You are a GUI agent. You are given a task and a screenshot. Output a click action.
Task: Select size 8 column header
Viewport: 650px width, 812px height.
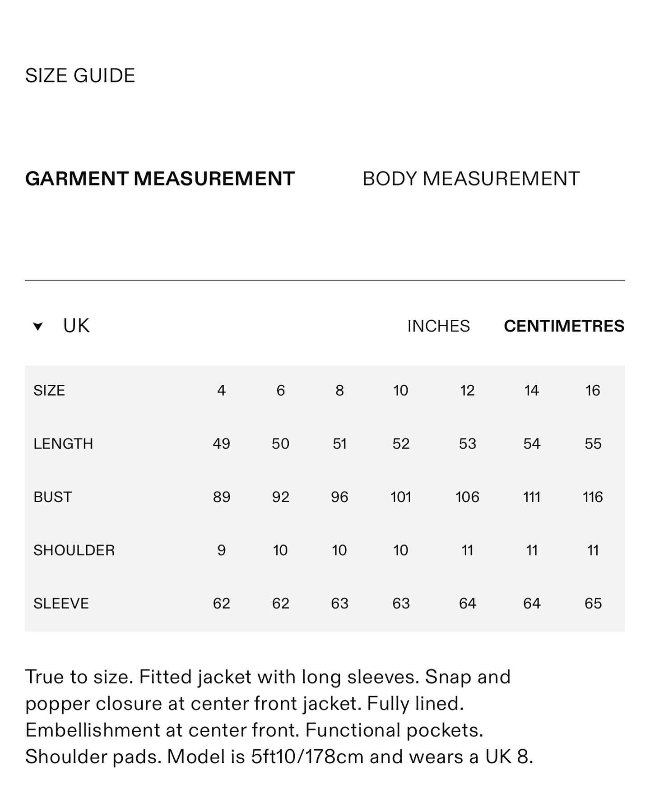pos(339,390)
